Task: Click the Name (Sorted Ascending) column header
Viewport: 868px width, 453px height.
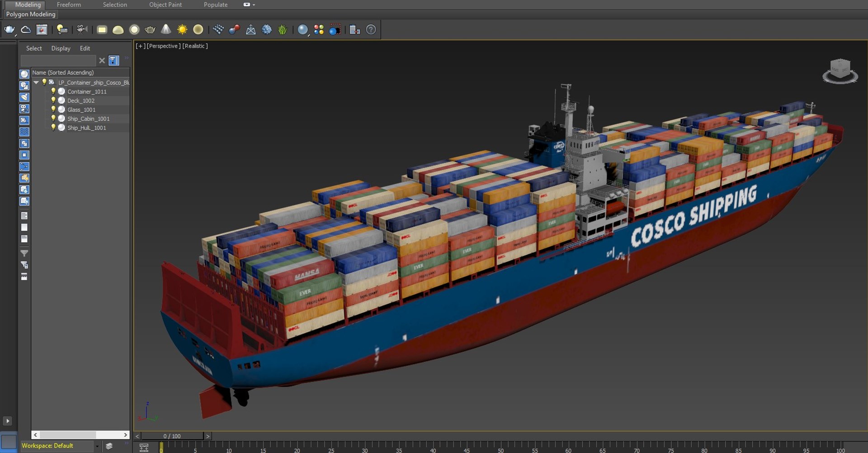Action: point(80,72)
